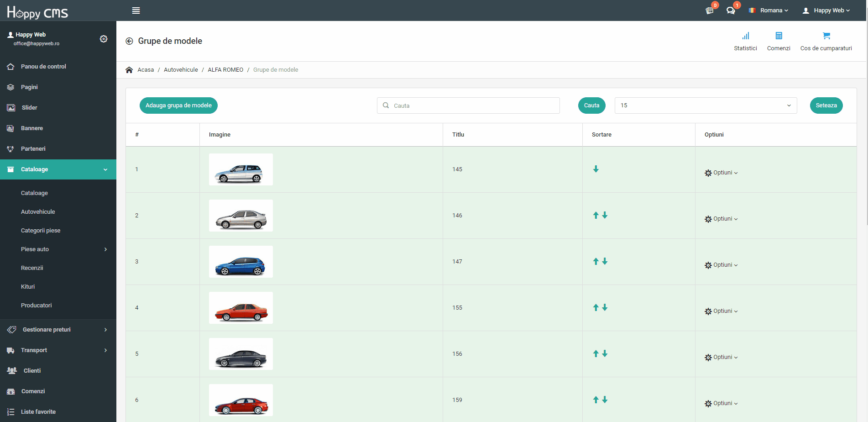Screen dimensions: 868x422
Task: Move row 156 down with arrow
Action: coord(605,353)
